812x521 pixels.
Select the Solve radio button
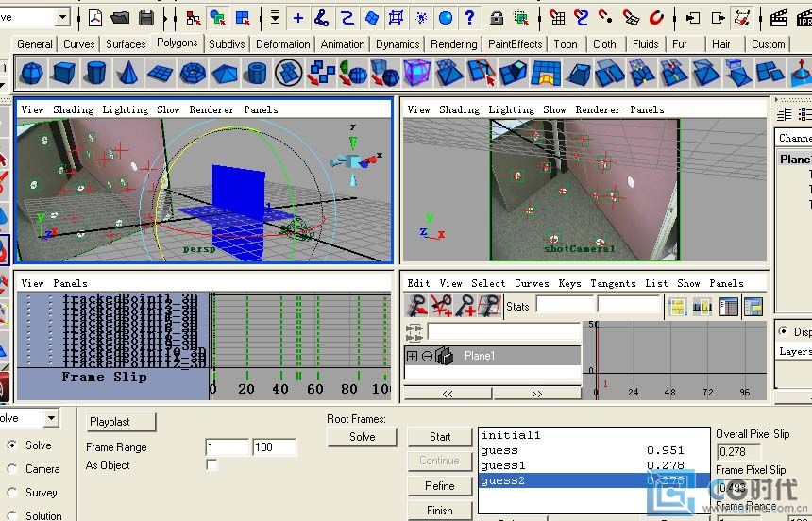12,445
